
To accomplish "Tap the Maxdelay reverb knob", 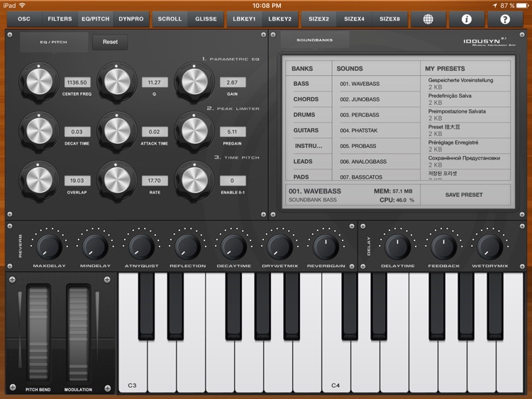I will coord(49,247).
